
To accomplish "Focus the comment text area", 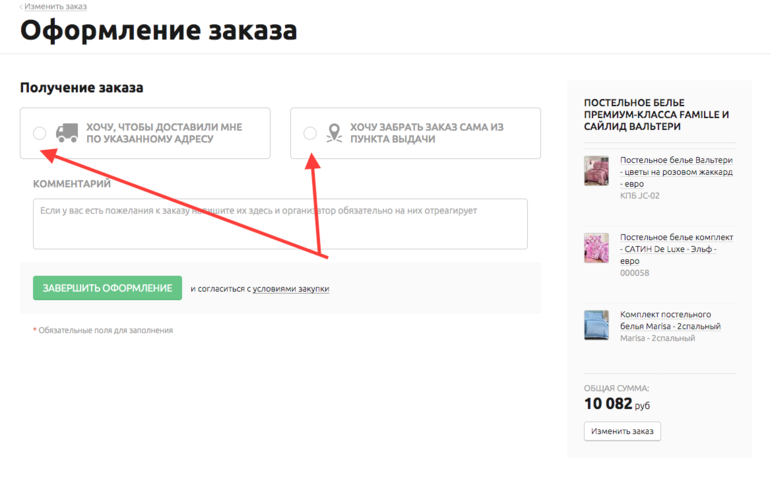I will click(x=280, y=224).
